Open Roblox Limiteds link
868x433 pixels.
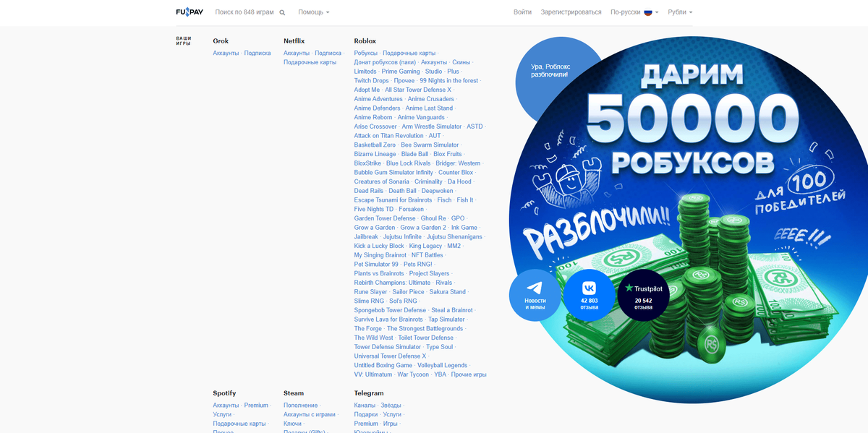coord(365,72)
